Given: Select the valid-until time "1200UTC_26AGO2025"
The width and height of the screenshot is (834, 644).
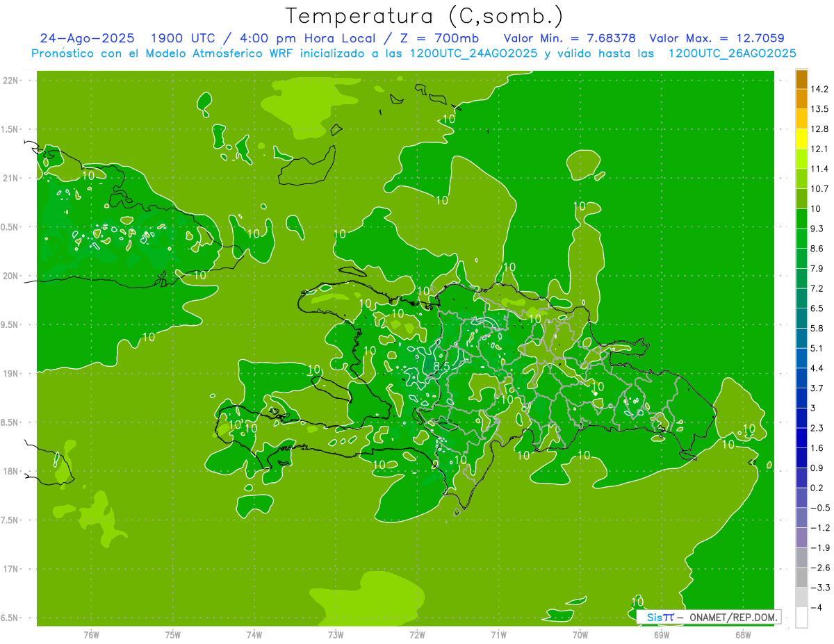Looking at the screenshot, I should pyautogui.click(x=732, y=53).
